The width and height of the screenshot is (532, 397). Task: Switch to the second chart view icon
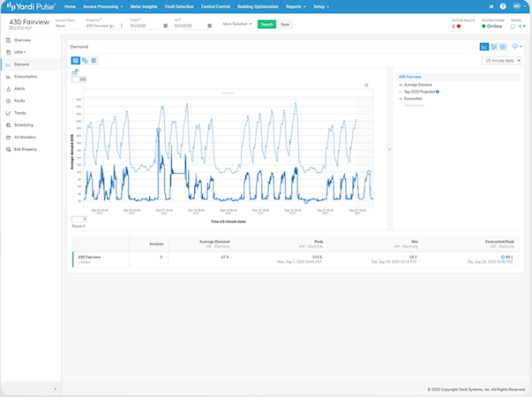coord(494,47)
